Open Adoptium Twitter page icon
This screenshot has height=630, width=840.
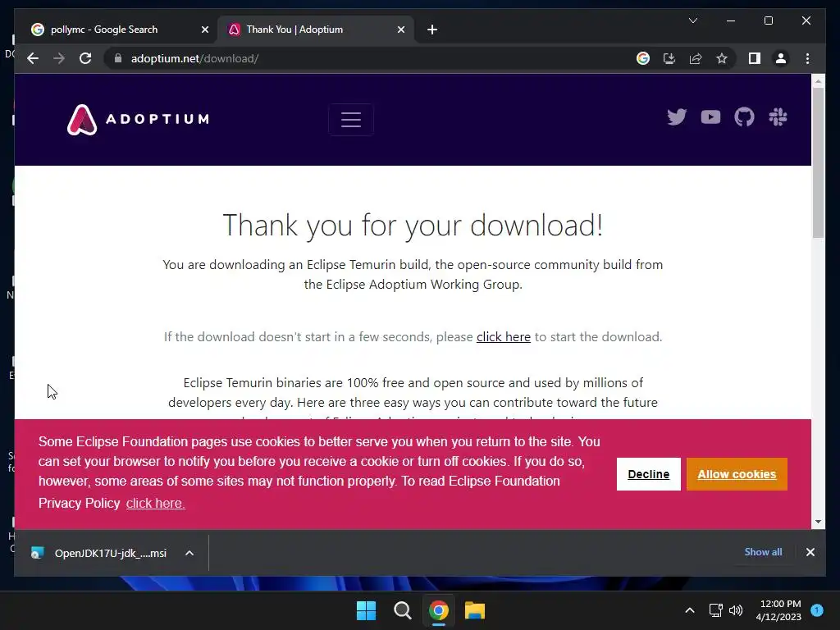tap(677, 116)
